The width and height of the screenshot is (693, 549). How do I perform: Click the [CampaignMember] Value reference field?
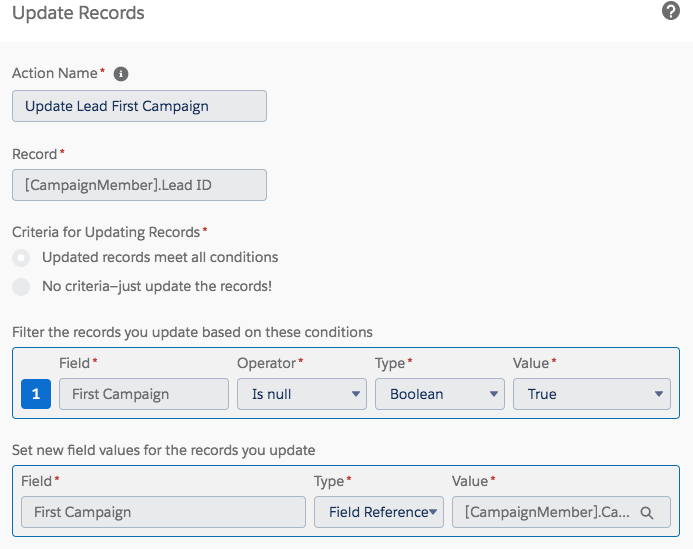[543, 512]
